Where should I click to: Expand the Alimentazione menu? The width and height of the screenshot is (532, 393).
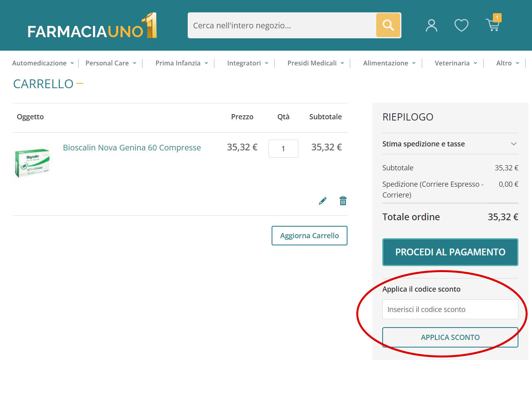point(389,63)
